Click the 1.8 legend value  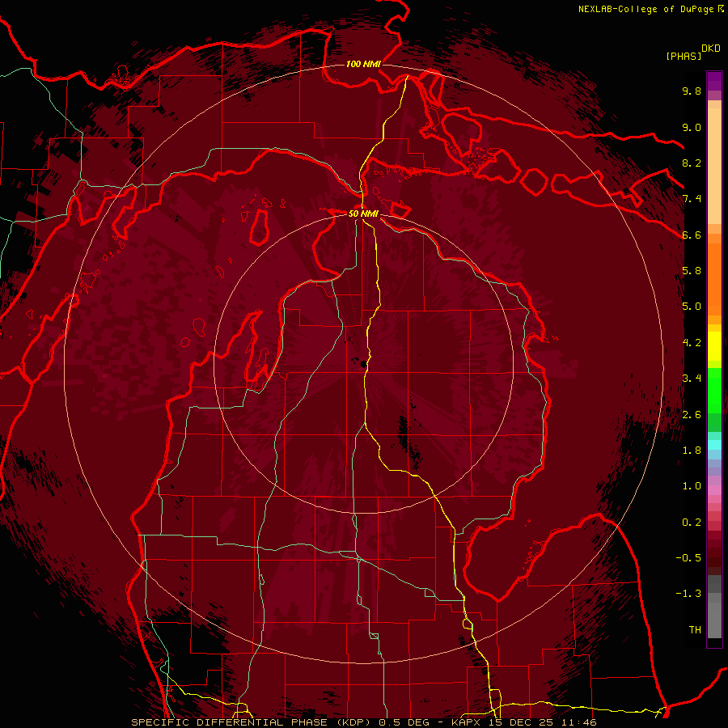pos(692,451)
